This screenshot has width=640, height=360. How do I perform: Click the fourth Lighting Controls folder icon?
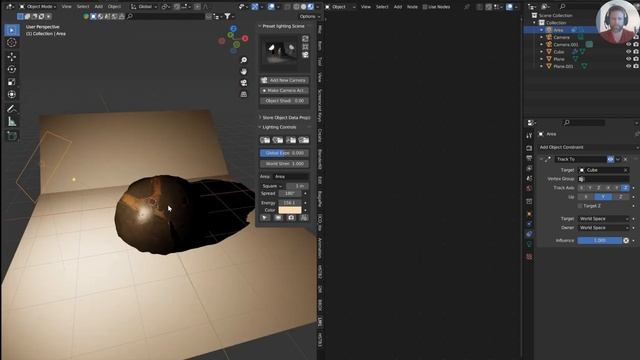[304, 140]
